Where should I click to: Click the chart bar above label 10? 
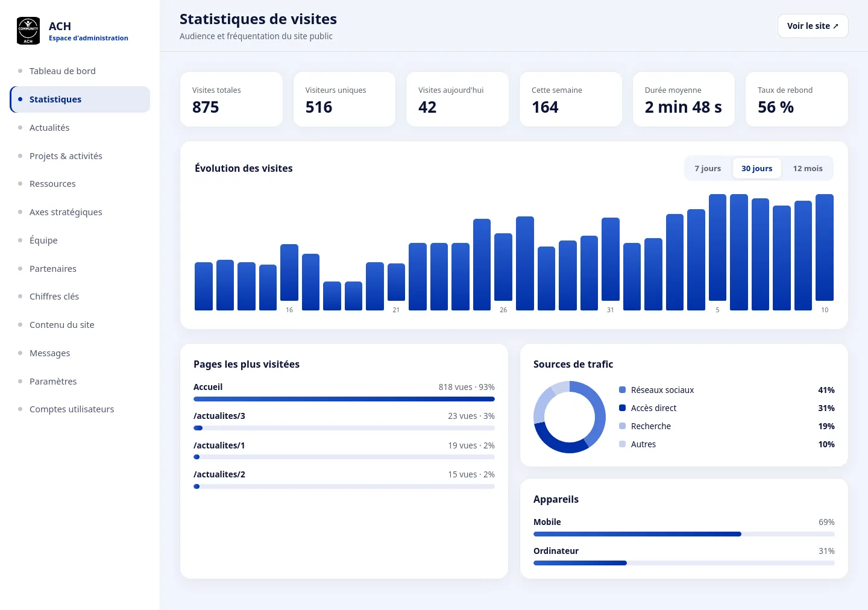point(825,247)
